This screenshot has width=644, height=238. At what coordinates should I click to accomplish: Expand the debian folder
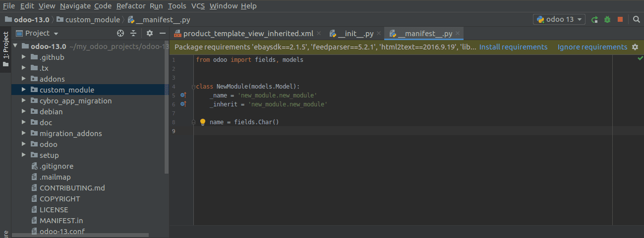click(x=24, y=111)
